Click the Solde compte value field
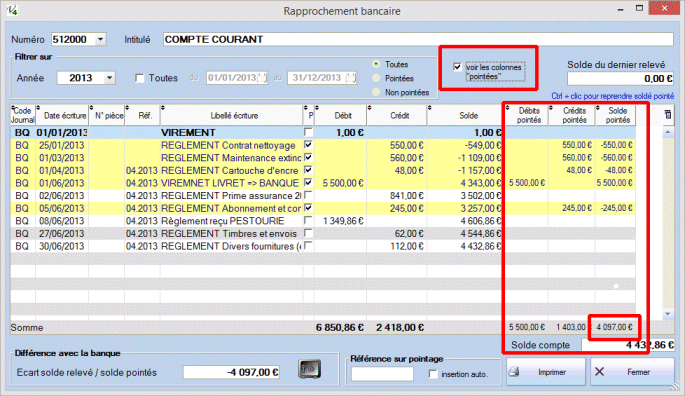The width and height of the screenshot is (685, 396). [x=628, y=345]
